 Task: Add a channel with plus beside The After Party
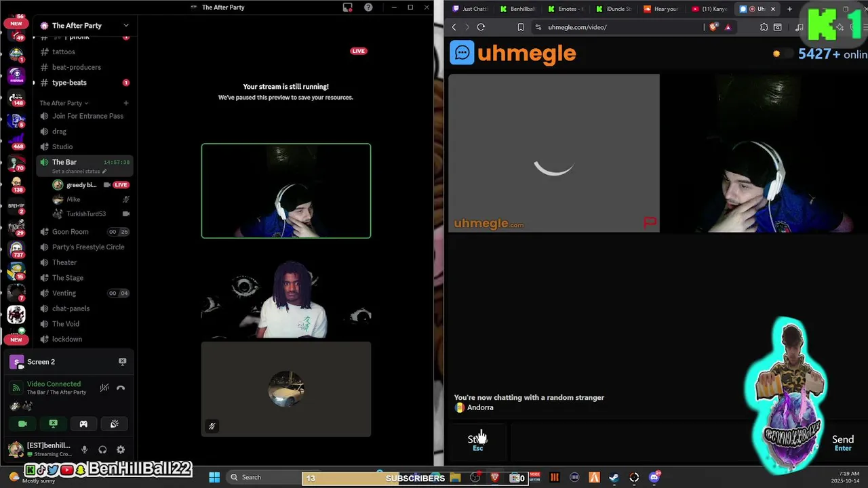click(x=125, y=103)
